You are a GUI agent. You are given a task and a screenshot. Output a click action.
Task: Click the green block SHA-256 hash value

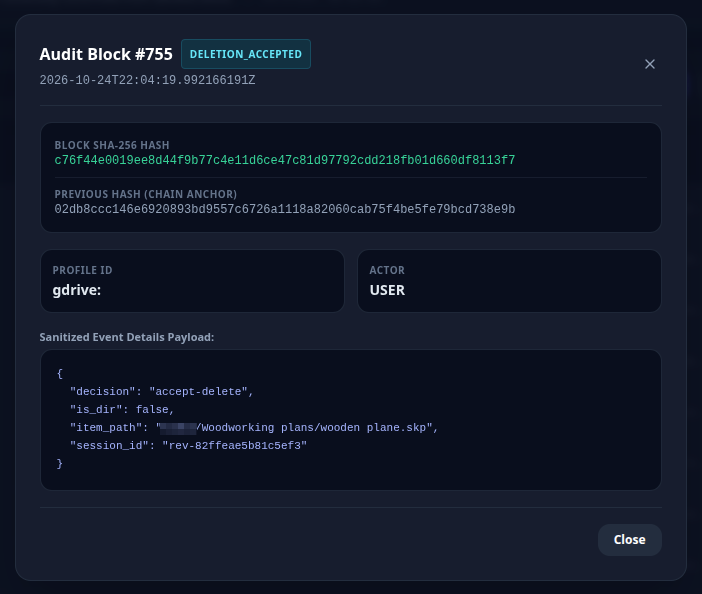coord(285,160)
